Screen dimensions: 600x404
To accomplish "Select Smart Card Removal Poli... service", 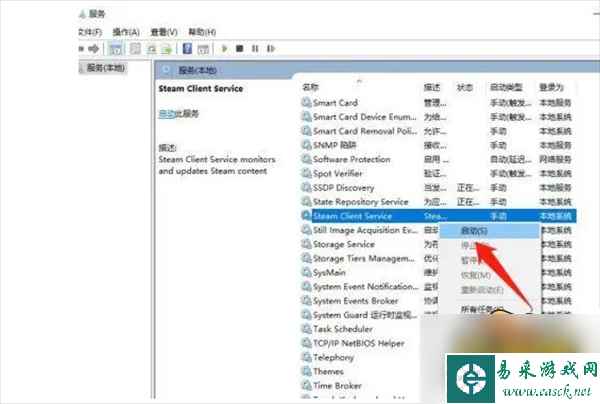I will [x=437, y=131].
